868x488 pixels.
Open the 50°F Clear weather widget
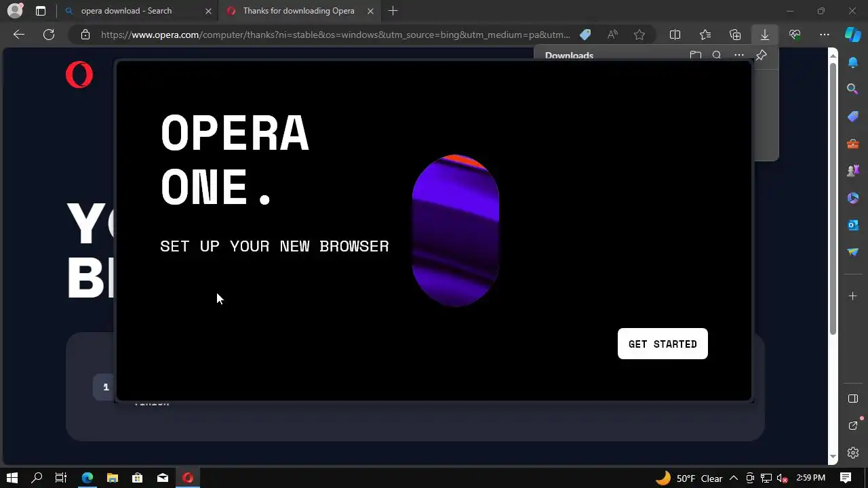click(x=689, y=479)
